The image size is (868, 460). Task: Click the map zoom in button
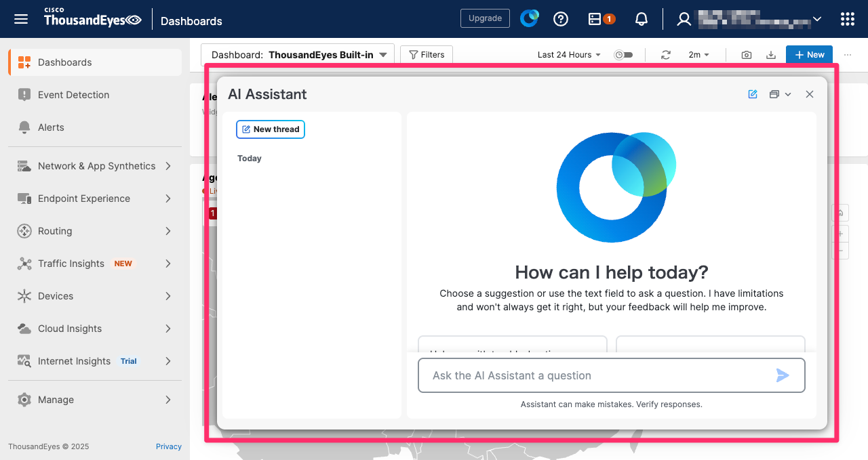pos(841,234)
